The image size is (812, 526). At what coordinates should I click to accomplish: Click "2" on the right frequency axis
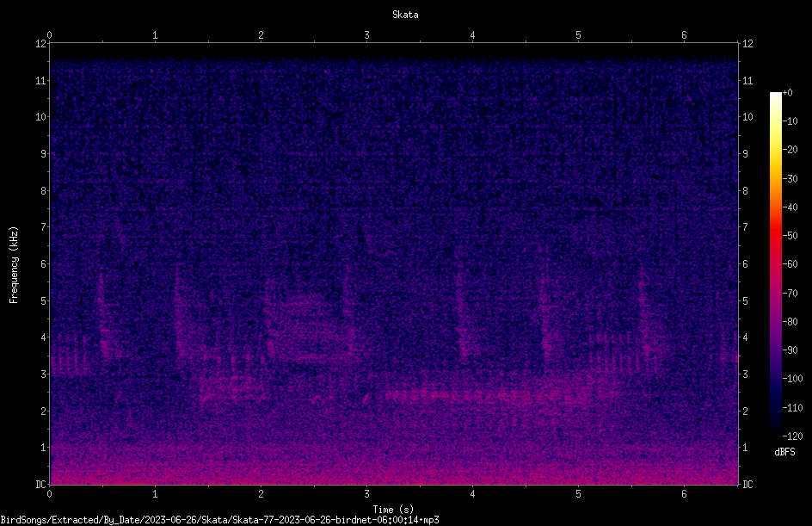click(x=745, y=411)
